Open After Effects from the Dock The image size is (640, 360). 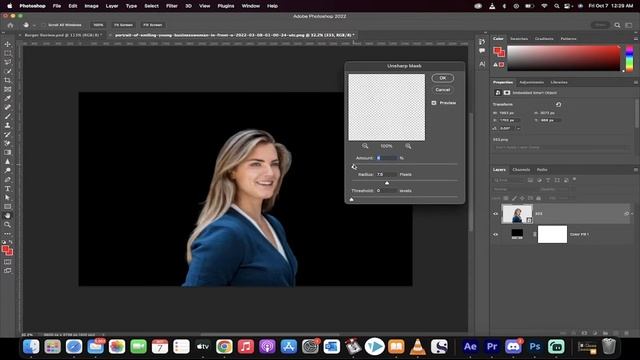pyautogui.click(x=470, y=347)
